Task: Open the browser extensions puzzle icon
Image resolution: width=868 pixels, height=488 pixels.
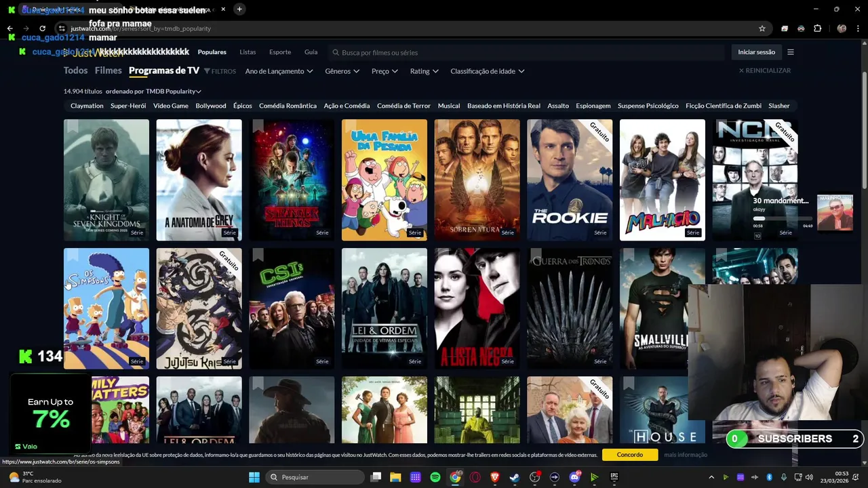Action: coord(817,28)
